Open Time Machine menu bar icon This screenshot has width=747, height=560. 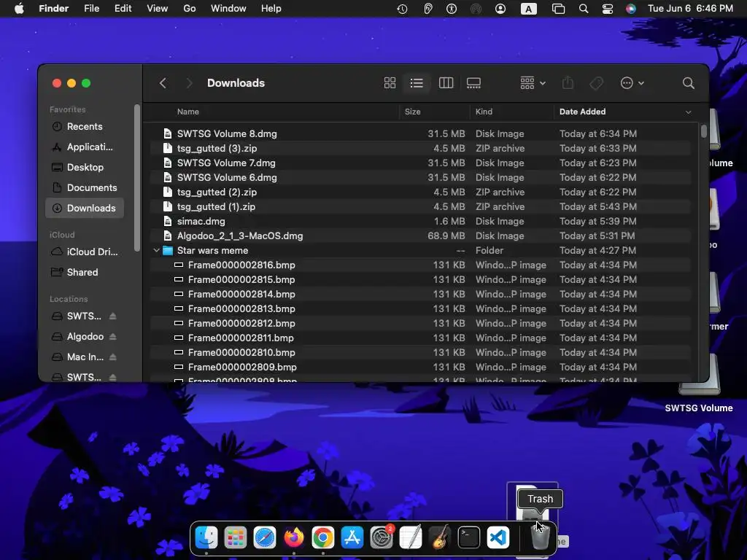(402, 9)
